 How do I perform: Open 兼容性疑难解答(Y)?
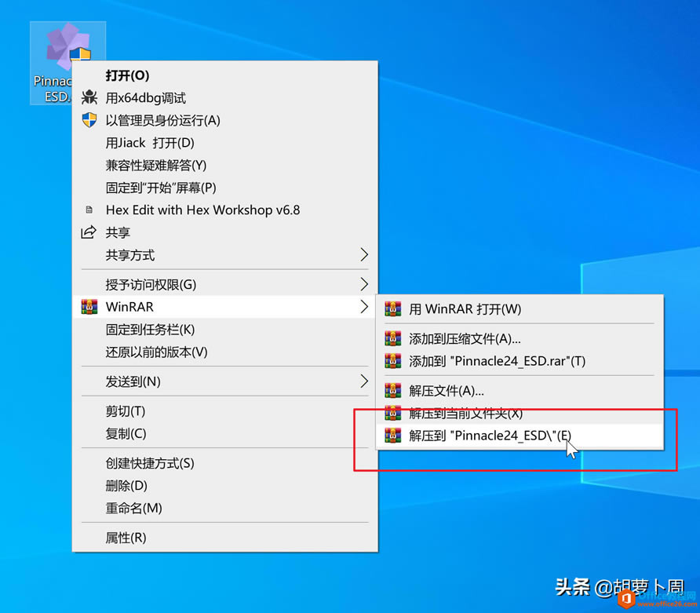coord(225,165)
